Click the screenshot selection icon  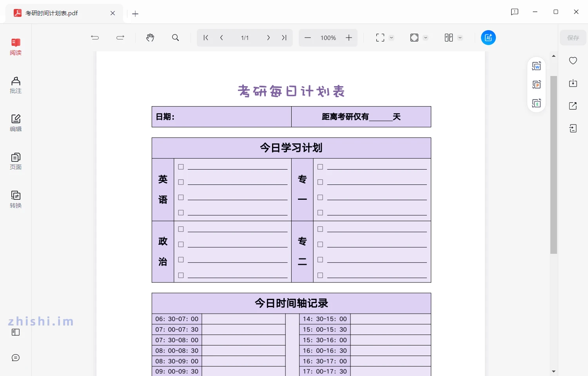coord(380,38)
